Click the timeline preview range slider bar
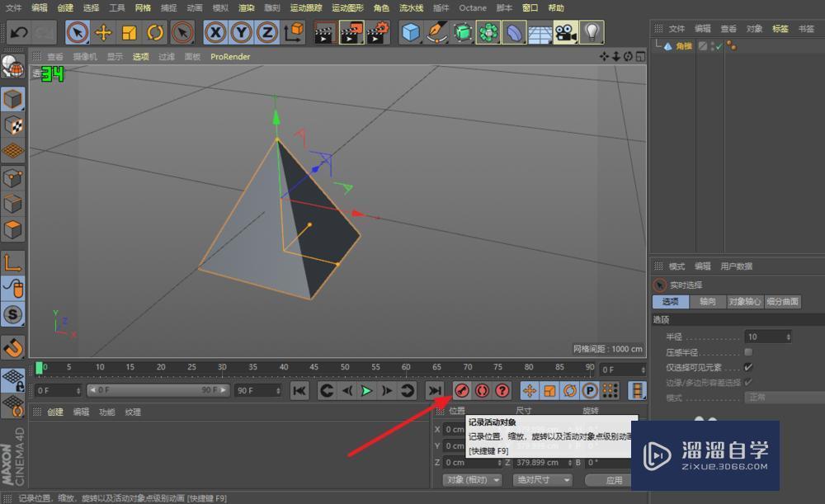The image size is (825, 504). (x=158, y=390)
